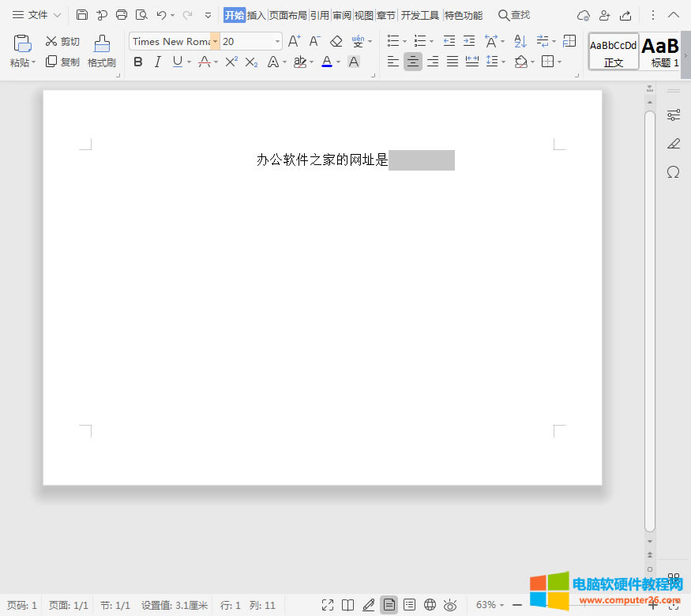The image size is (691, 616).
Task: Open the 页面布局 (Page Layout) tab
Action: [287, 14]
